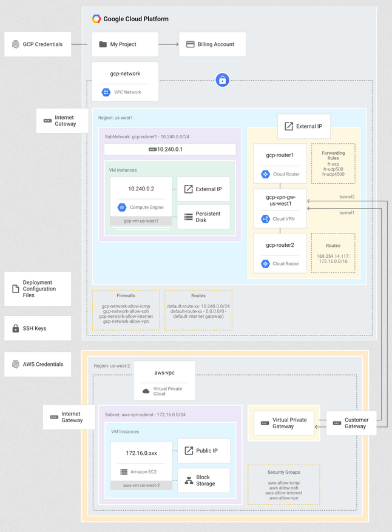Click the Virtual Private Gateway icon

pos(265,423)
